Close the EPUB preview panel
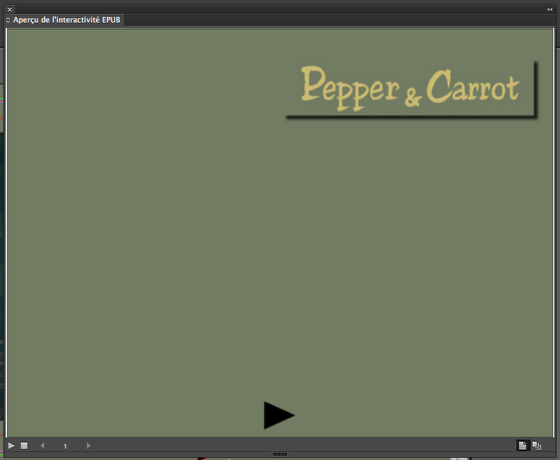 click(10, 9)
